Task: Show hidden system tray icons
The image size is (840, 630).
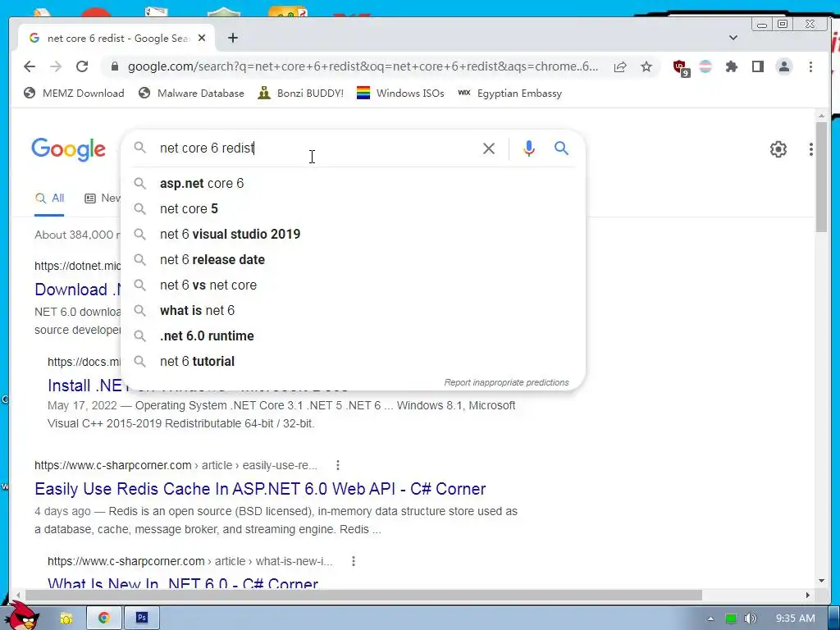Action: pyautogui.click(x=710, y=619)
